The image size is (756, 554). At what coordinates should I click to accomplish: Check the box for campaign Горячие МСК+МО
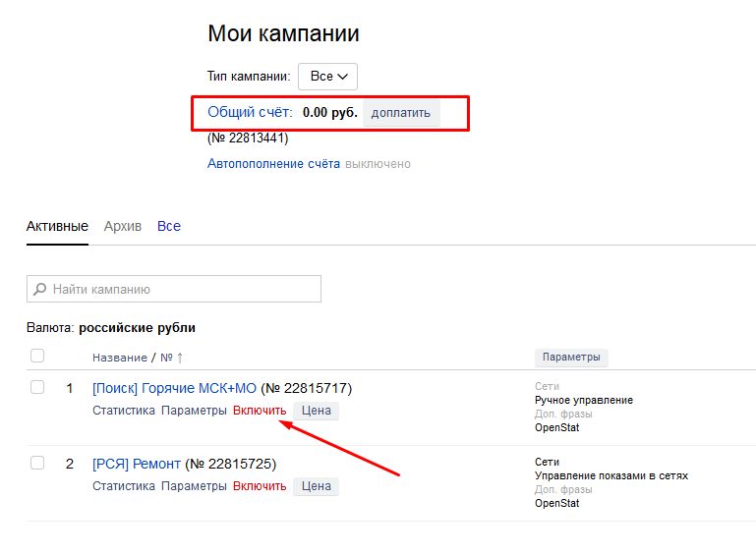pos(37,387)
